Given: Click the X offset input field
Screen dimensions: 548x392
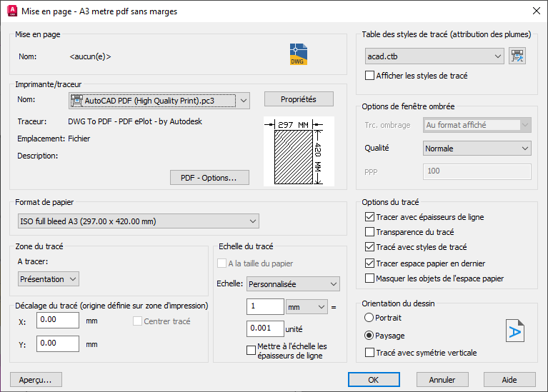Looking at the screenshot, I should point(57,320).
